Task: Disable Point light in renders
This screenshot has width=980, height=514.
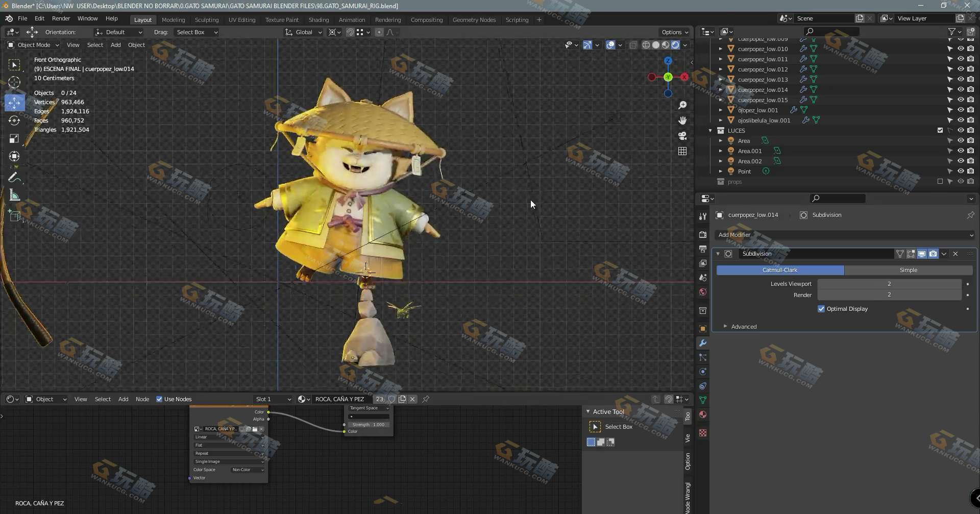Action: tap(971, 172)
